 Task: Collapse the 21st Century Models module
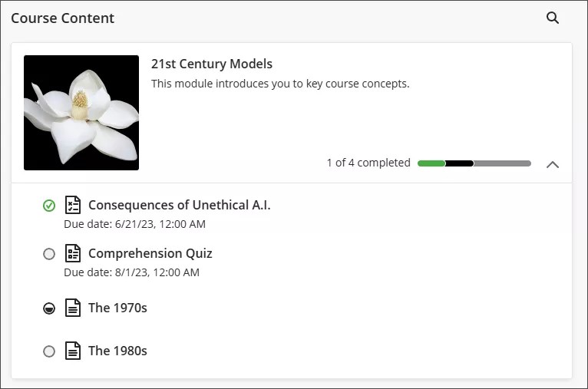pos(553,163)
